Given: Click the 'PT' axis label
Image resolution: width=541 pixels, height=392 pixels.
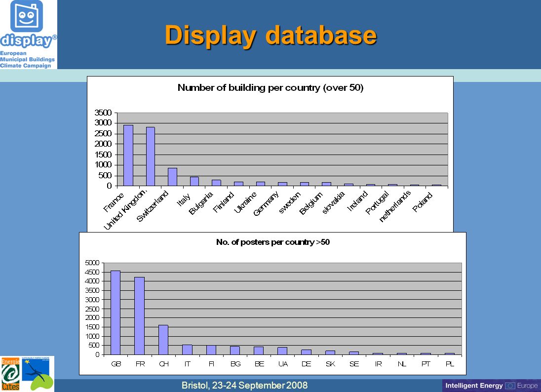Looking at the screenshot, I should coord(426,364).
